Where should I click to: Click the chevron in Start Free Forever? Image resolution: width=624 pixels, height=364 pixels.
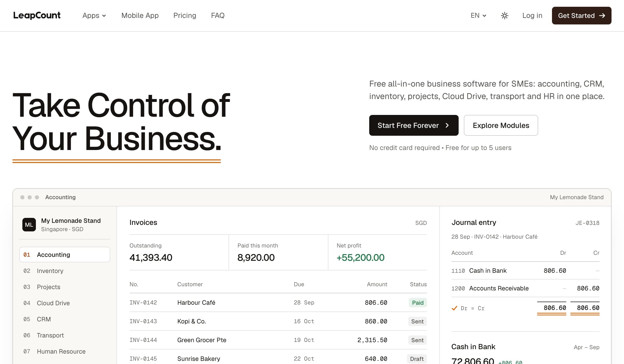click(447, 125)
